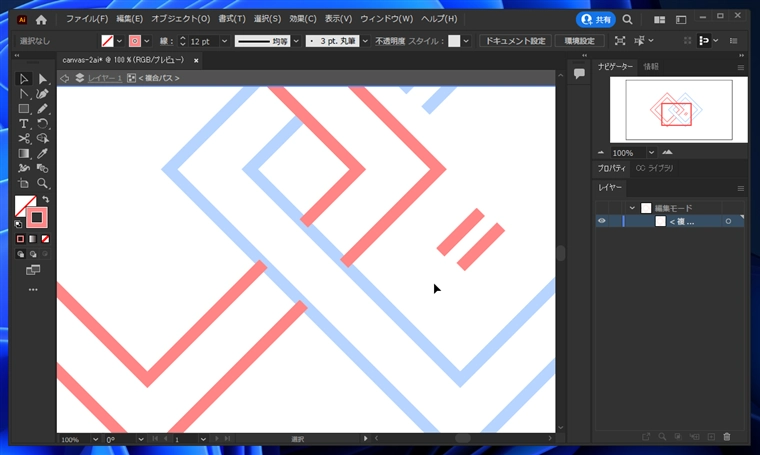This screenshot has height=455, width=760.
Task: Reset default fill and stroke
Action: [18, 224]
